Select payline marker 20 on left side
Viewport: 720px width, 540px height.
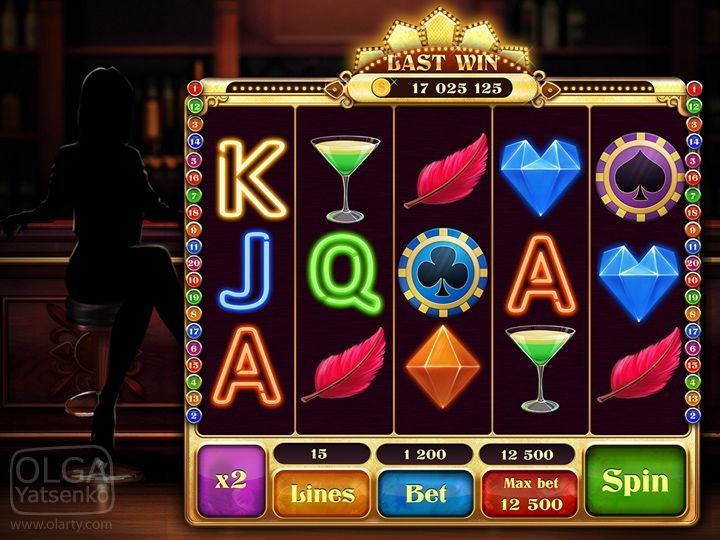pyautogui.click(x=194, y=263)
